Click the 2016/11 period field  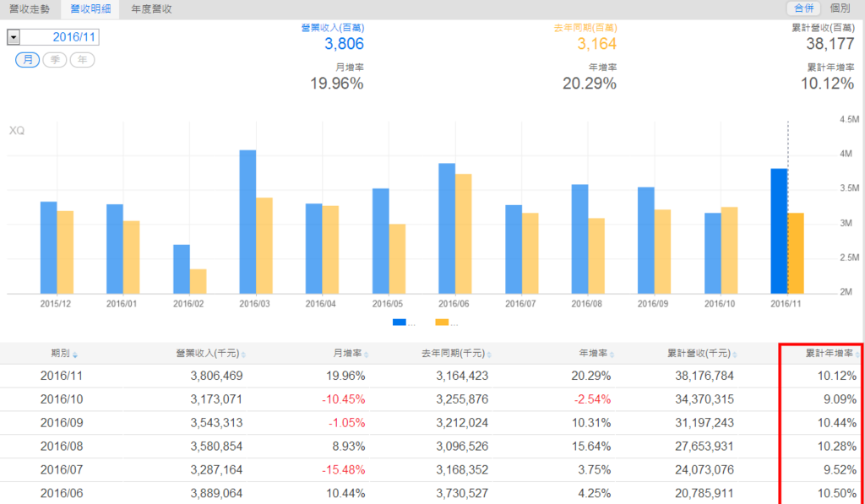pyautogui.click(x=60, y=37)
